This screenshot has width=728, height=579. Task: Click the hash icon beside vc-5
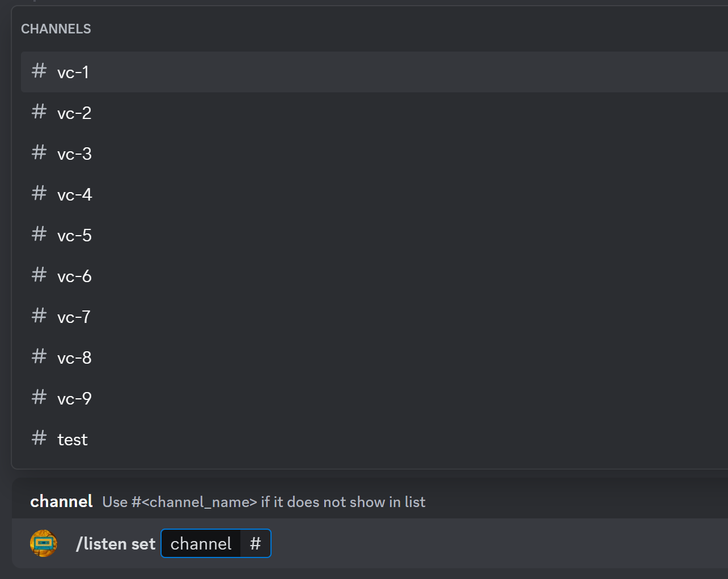[39, 235]
